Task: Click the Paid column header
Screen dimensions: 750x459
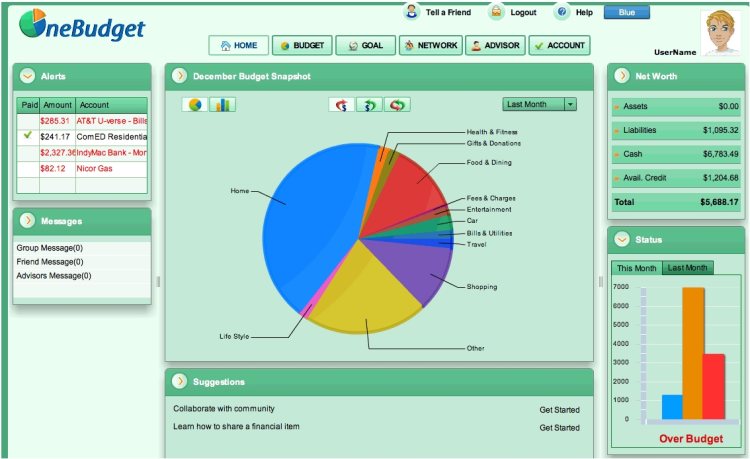Action: pos(30,105)
